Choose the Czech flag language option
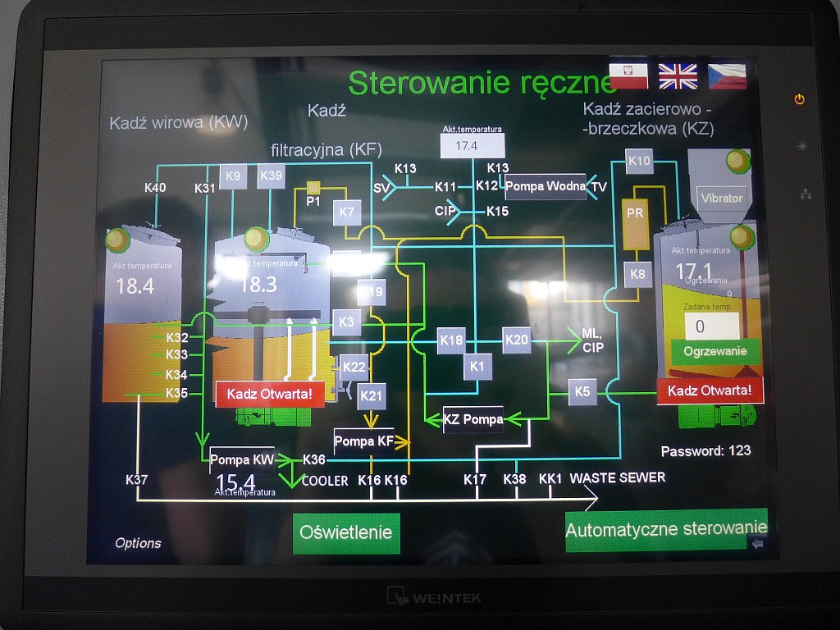This screenshot has height=630, width=840. click(x=727, y=76)
